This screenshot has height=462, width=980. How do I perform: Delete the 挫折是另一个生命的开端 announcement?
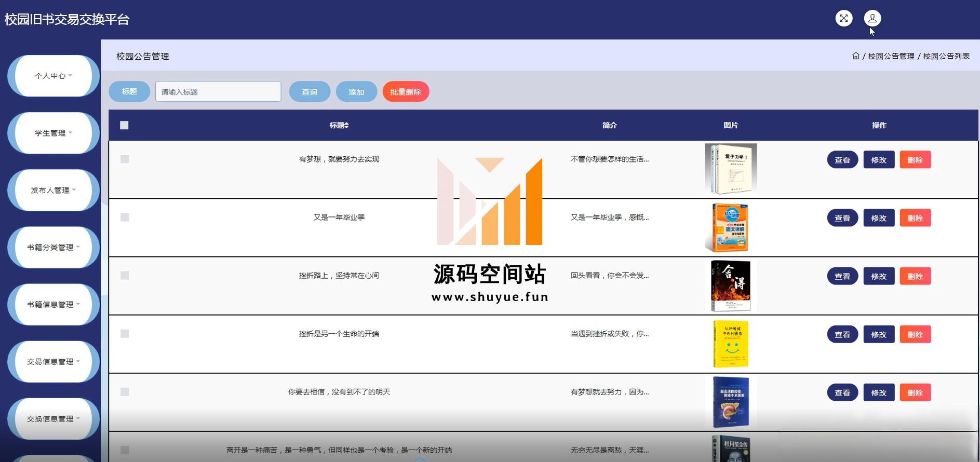click(915, 334)
